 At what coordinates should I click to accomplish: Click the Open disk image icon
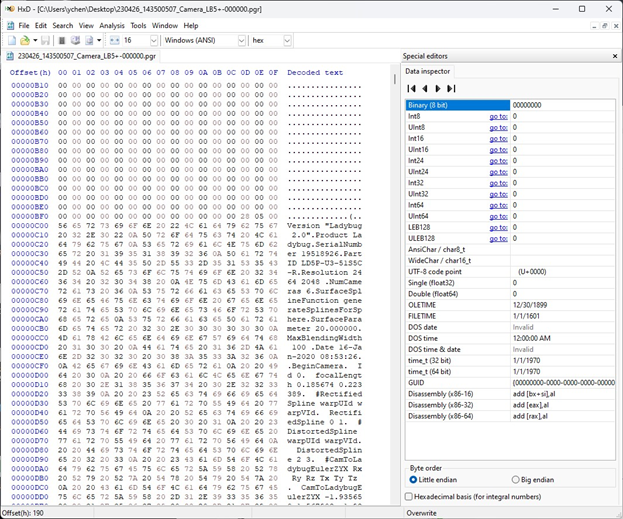(89, 41)
